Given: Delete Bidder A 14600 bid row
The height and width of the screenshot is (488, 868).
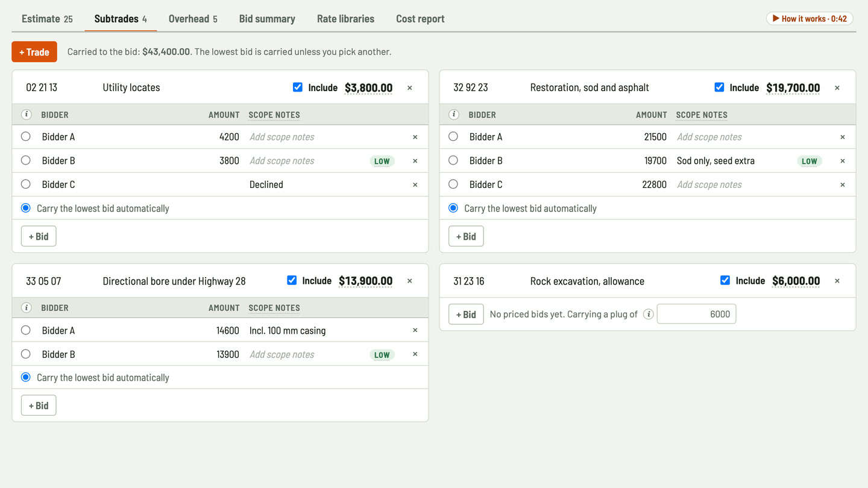Looking at the screenshot, I should click(415, 330).
